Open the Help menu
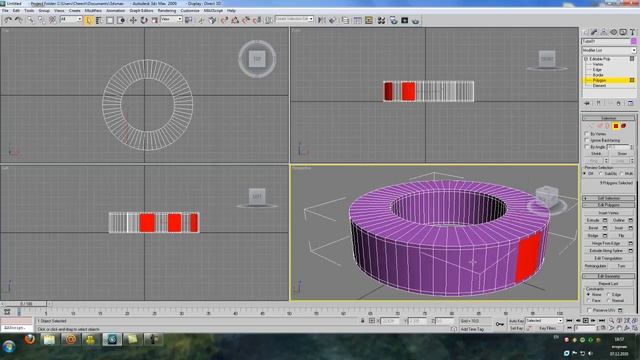This screenshot has width=640, height=360. 231,11
